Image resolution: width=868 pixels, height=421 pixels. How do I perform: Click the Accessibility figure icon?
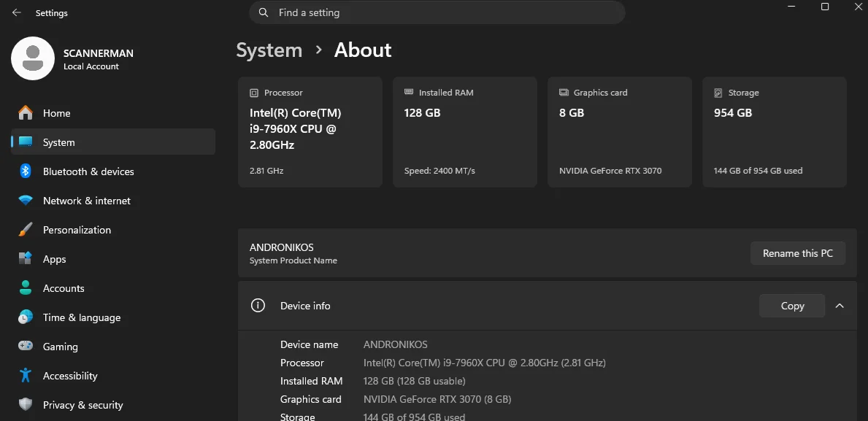(26, 376)
